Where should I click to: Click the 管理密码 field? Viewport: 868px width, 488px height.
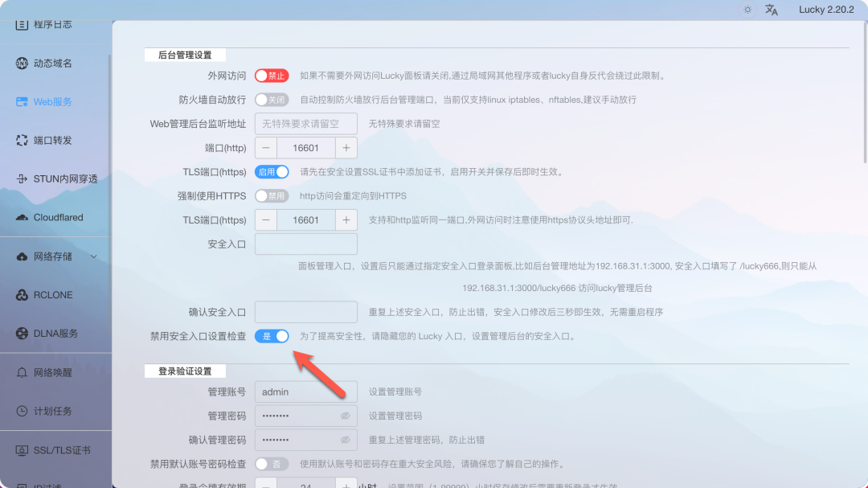pos(305,416)
